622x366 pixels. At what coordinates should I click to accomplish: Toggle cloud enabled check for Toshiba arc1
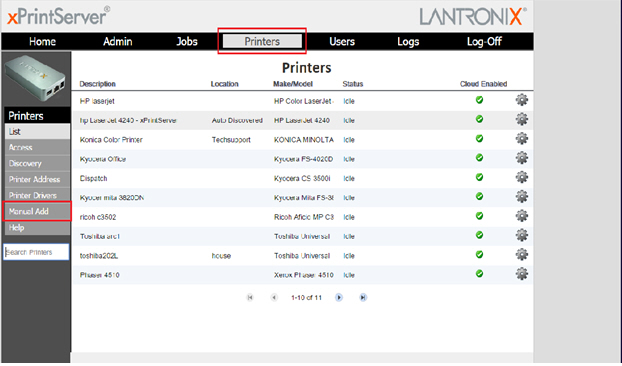(x=480, y=235)
